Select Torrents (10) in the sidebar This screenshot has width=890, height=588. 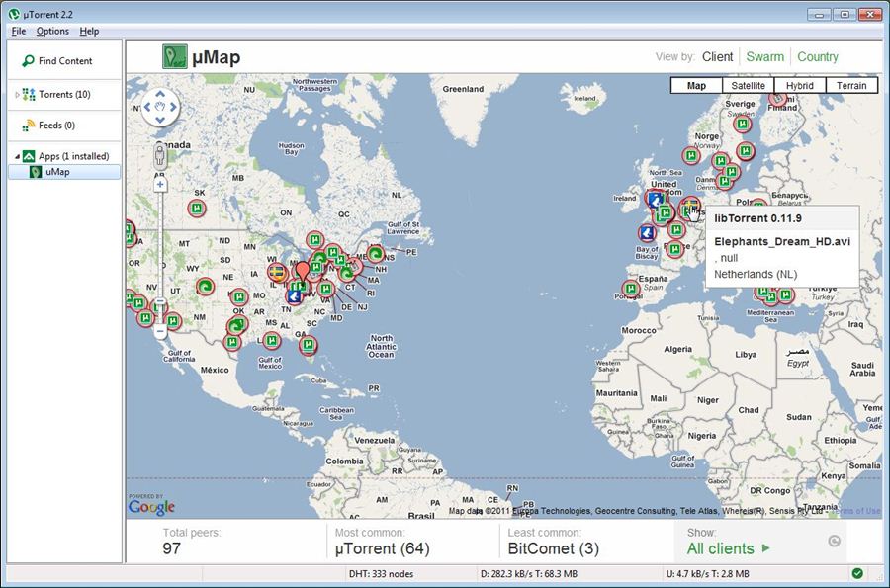click(x=64, y=95)
